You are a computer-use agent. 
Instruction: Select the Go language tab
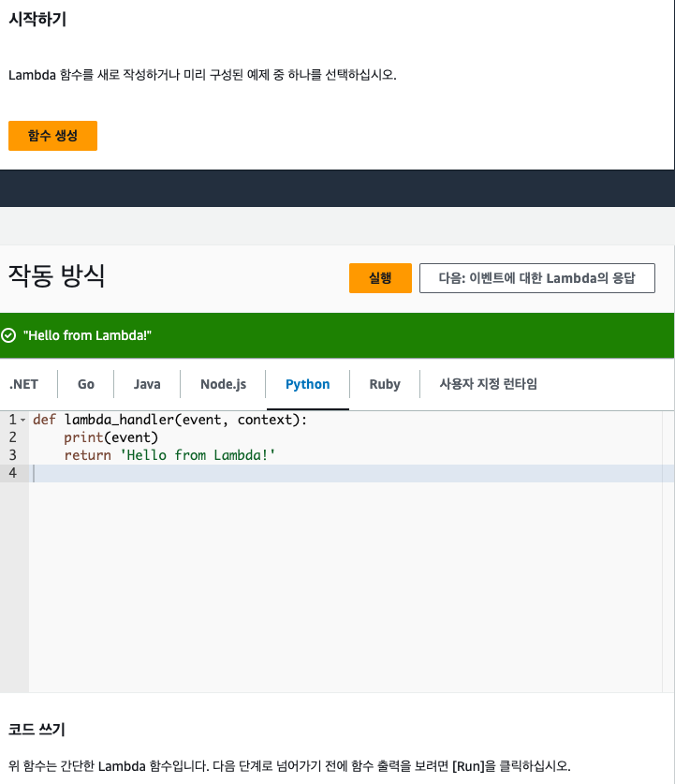[x=86, y=384]
